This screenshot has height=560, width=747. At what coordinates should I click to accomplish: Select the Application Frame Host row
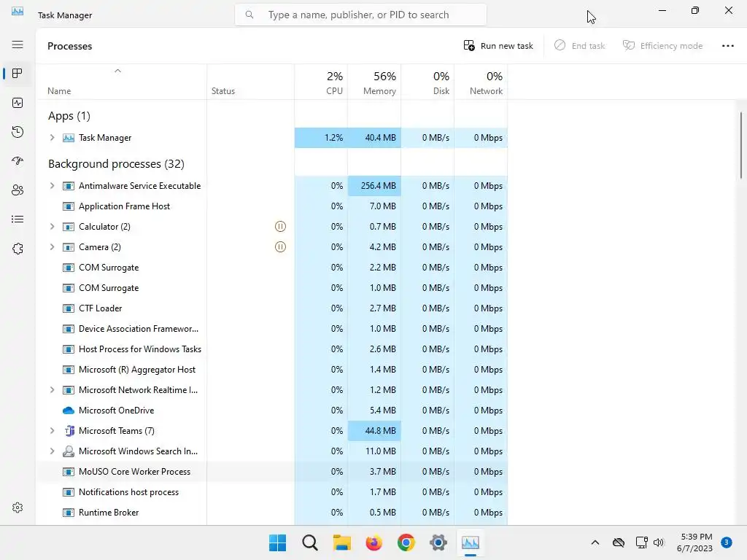[271, 206]
